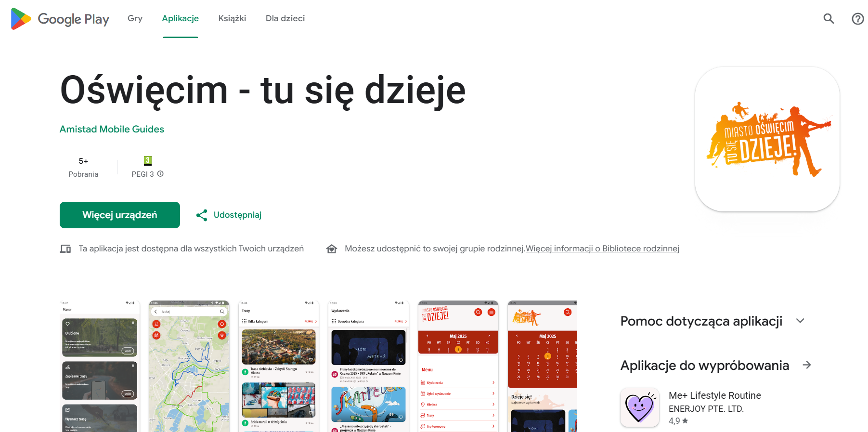Click the devices icon beside availability text

[65, 249]
